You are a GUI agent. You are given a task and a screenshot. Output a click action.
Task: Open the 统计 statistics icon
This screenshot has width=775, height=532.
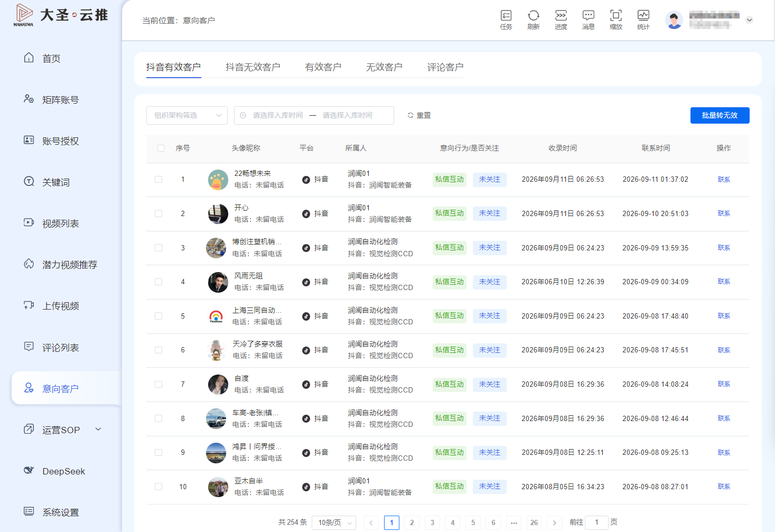[x=643, y=20]
